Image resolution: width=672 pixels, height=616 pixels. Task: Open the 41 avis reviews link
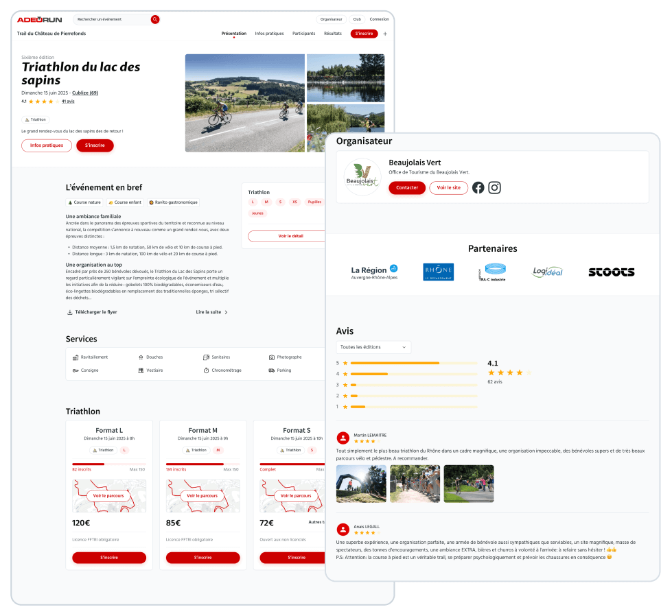click(68, 102)
